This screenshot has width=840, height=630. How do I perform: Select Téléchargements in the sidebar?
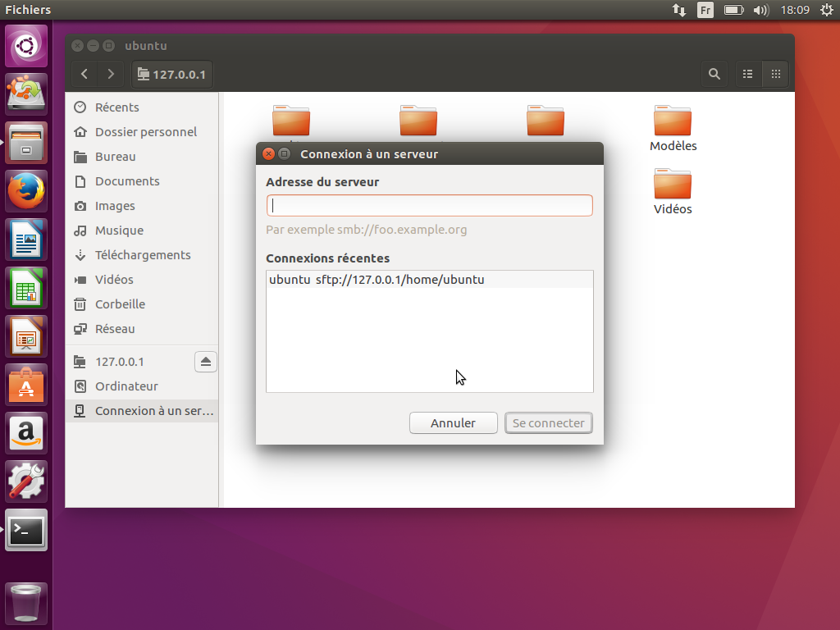[143, 255]
